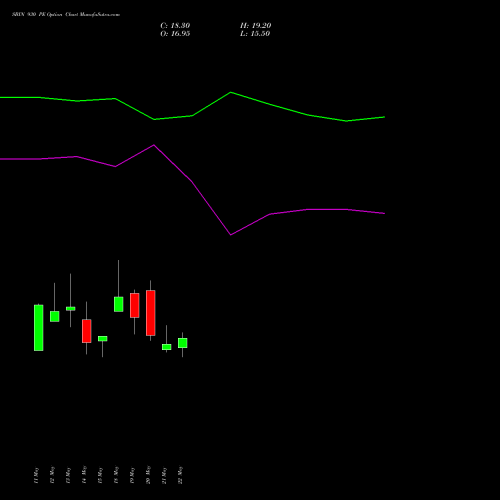Image resolution: width=500 pixels, height=500 pixels.
Task: Click the low value L: 15.50
Action: click(x=255, y=34)
